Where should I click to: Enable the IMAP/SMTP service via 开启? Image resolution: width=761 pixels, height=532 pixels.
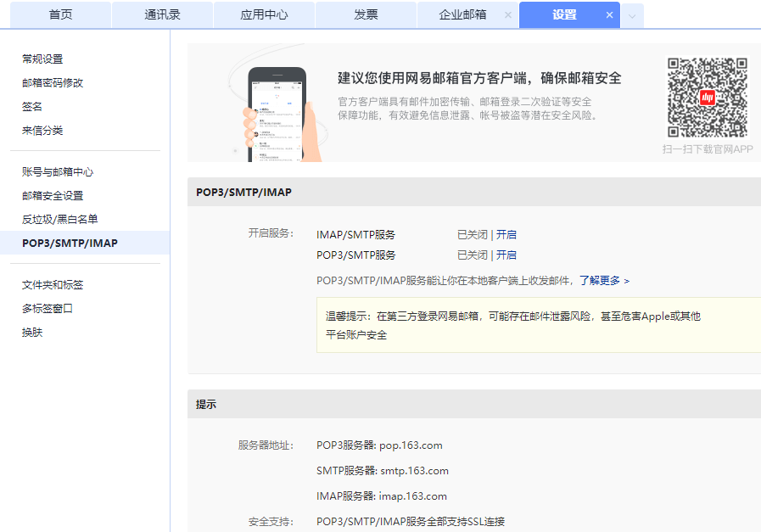[x=508, y=234]
